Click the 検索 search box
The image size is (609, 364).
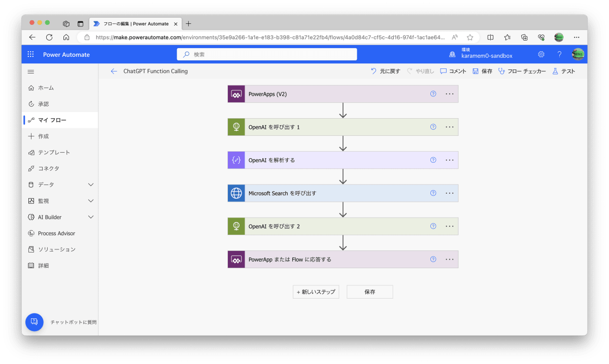[267, 54]
